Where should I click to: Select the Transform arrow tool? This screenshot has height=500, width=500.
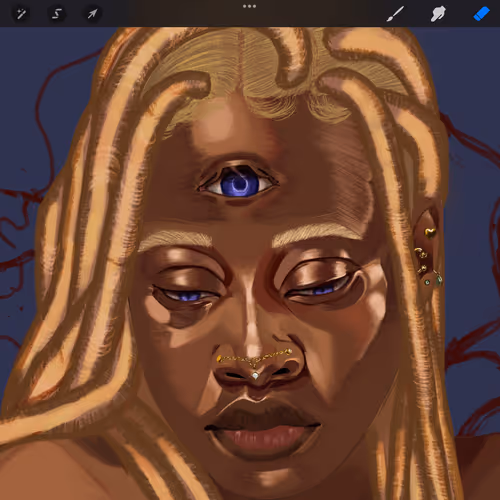tap(92, 14)
